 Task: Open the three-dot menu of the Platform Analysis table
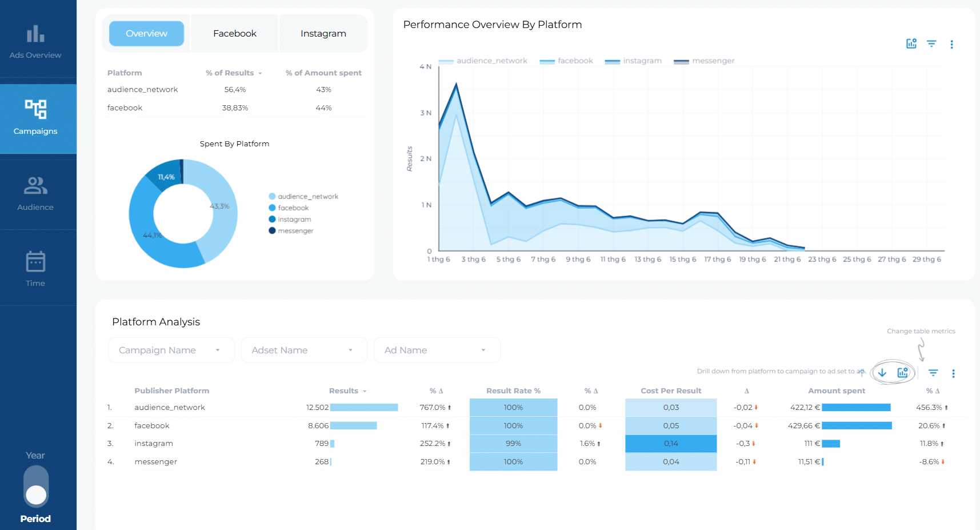click(953, 373)
